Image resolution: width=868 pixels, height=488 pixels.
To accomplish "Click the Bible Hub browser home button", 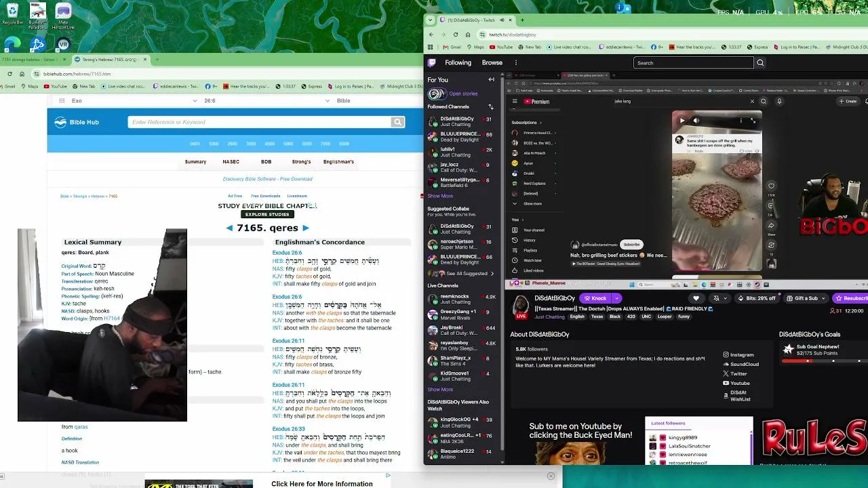I will [22, 74].
